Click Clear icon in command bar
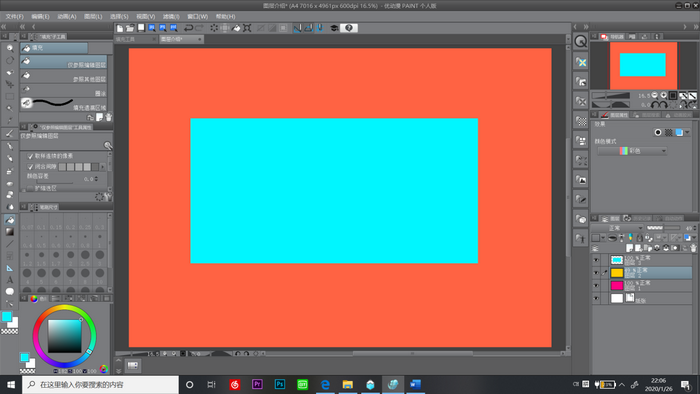This screenshot has width=700, height=394. click(214, 28)
